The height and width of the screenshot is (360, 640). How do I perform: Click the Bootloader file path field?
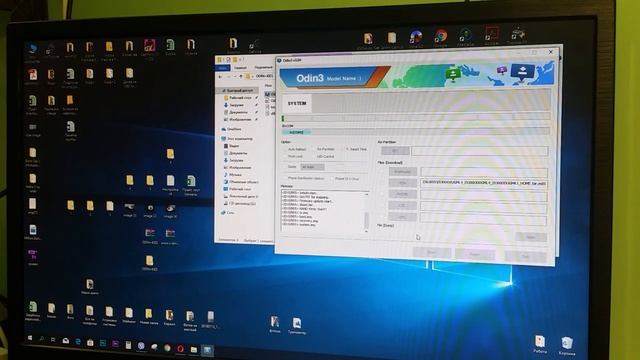click(484, 172)
